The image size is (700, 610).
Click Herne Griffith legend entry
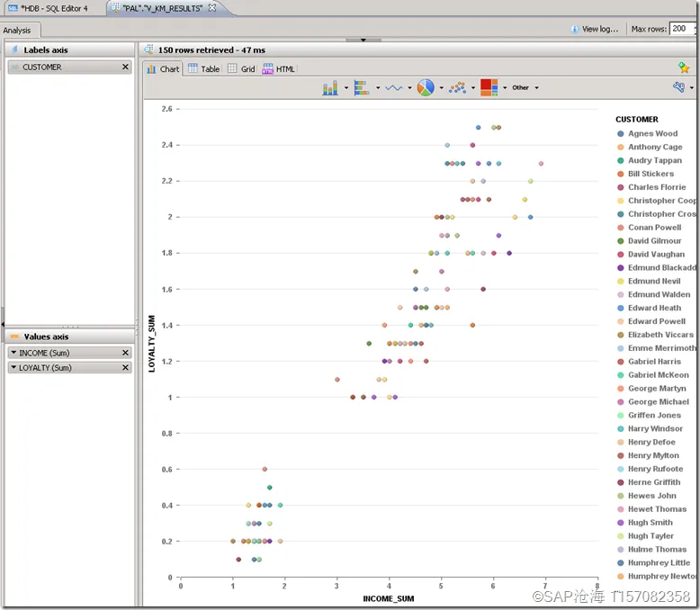(x=649, y=482)
